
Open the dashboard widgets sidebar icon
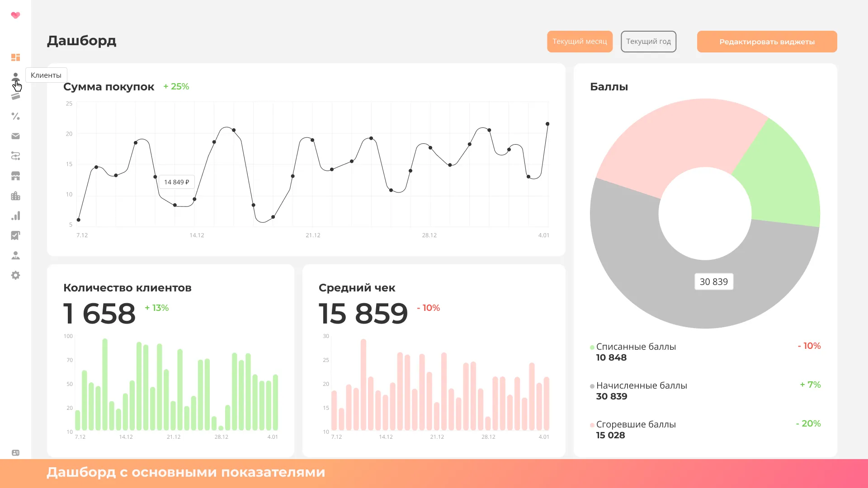pyautogui.click(x=15, y=57)
